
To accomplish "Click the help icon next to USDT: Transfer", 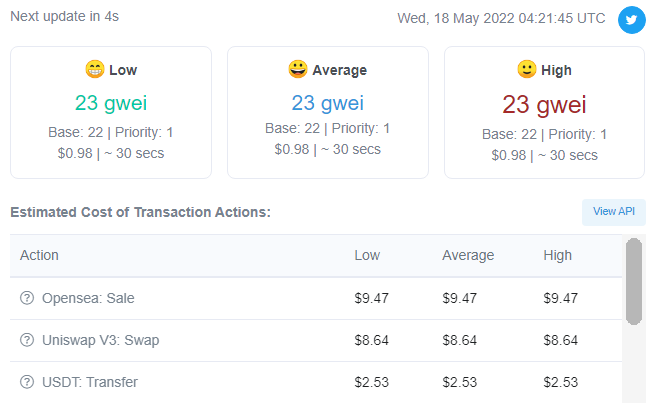I will (x=27, y=382).
